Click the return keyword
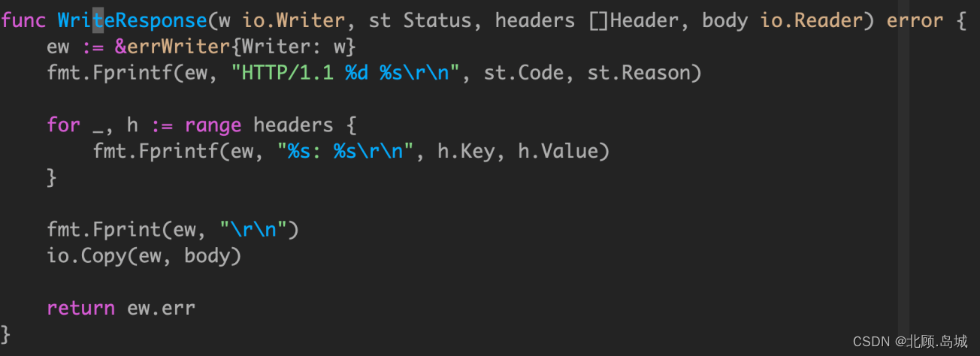The image size is (980, 356). pos(80,308)
